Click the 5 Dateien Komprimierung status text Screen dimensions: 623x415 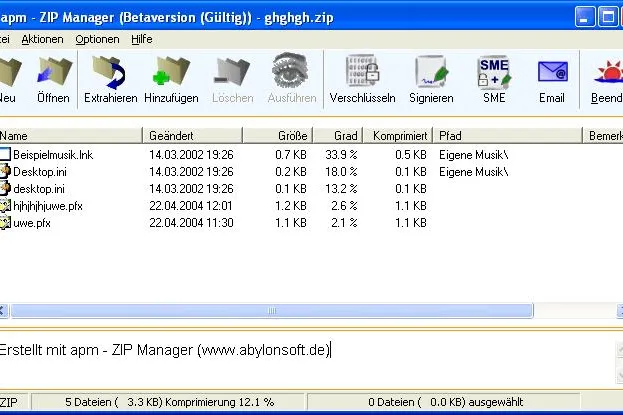169,402
